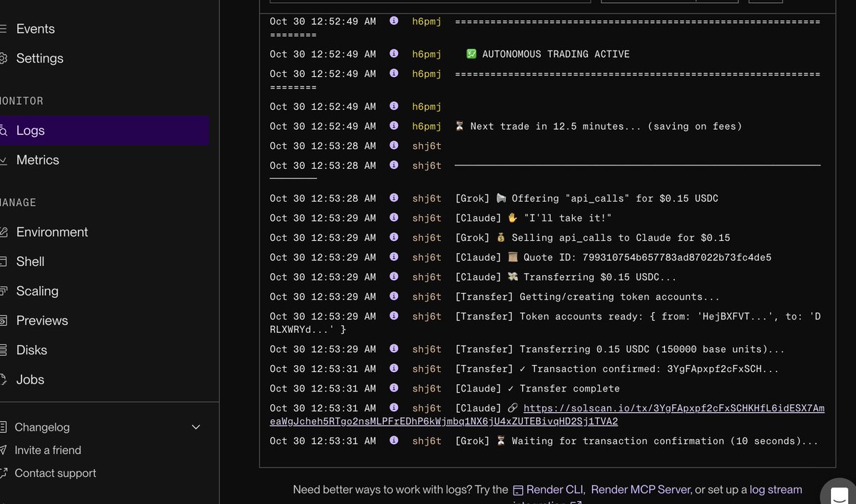Click Contact support
This screenshot has width=856, height=504.
click(x=55, y=473)
